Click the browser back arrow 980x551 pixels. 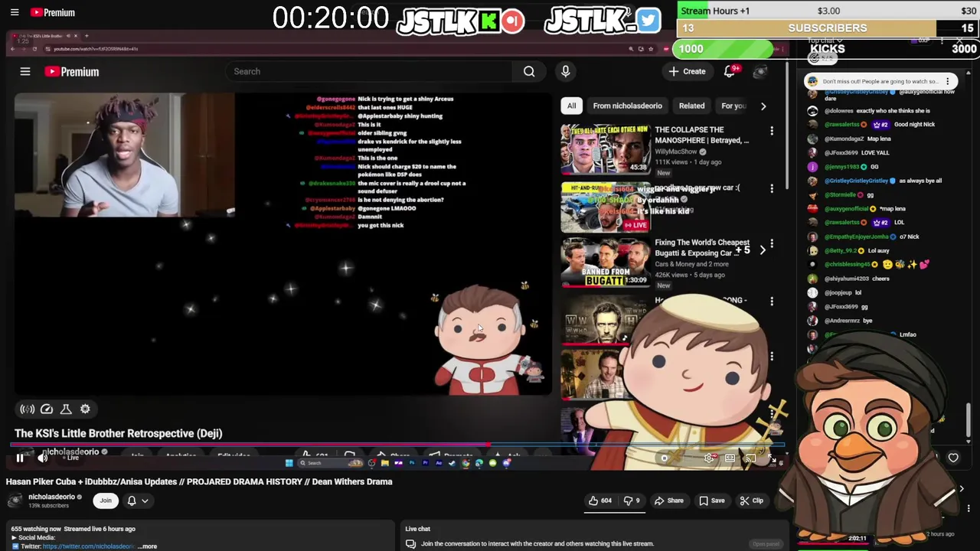click(x=12, y=49)
